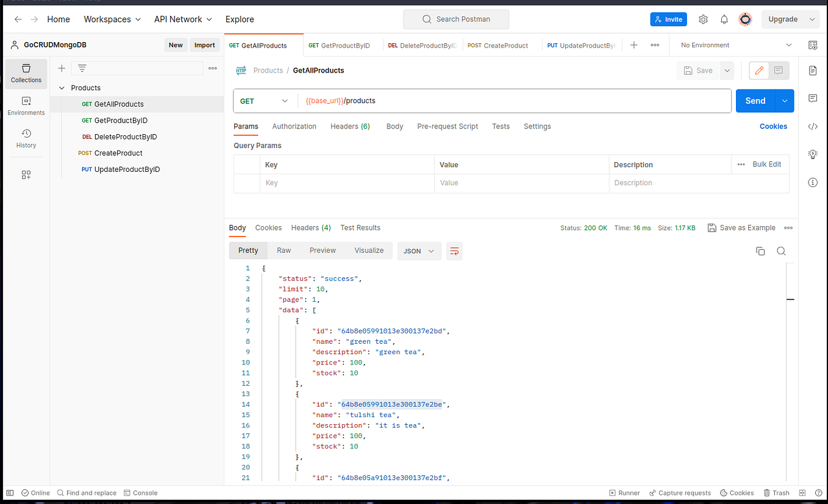
Task: Open the documentation panel on the right
Action: coord(813,70)
